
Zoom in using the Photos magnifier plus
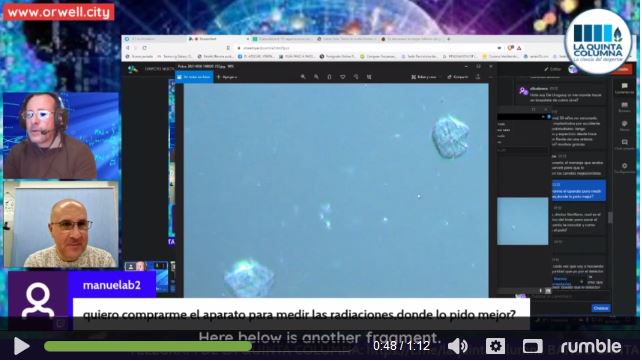(x=303, y=77)
